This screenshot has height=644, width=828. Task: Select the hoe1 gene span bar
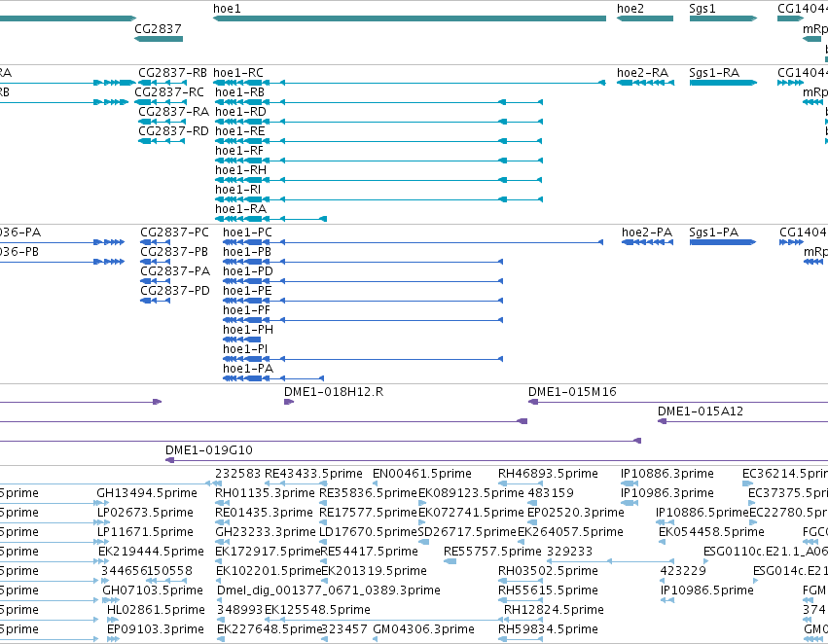pyautogui.click(x=410, y=18)
